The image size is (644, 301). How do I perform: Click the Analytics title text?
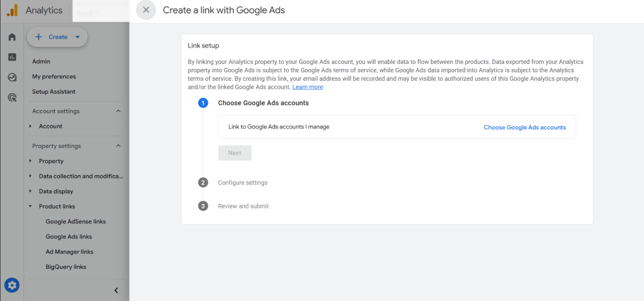point(44,10)
